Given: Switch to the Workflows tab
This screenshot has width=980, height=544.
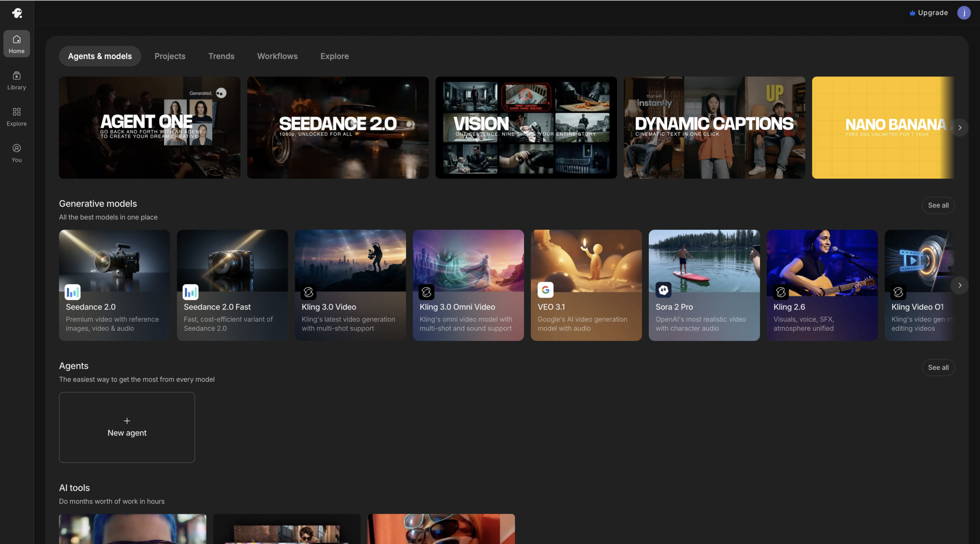Looking at the screenshot, I should [x=277, y=56].
